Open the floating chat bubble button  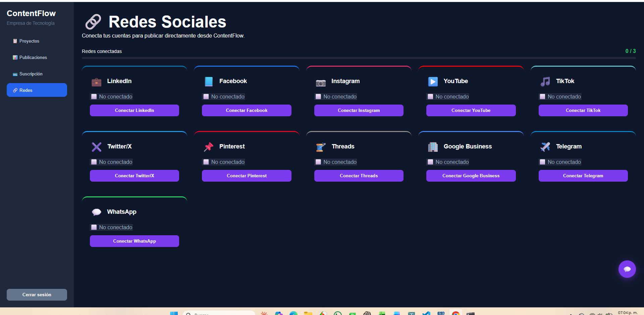(627, 269)
